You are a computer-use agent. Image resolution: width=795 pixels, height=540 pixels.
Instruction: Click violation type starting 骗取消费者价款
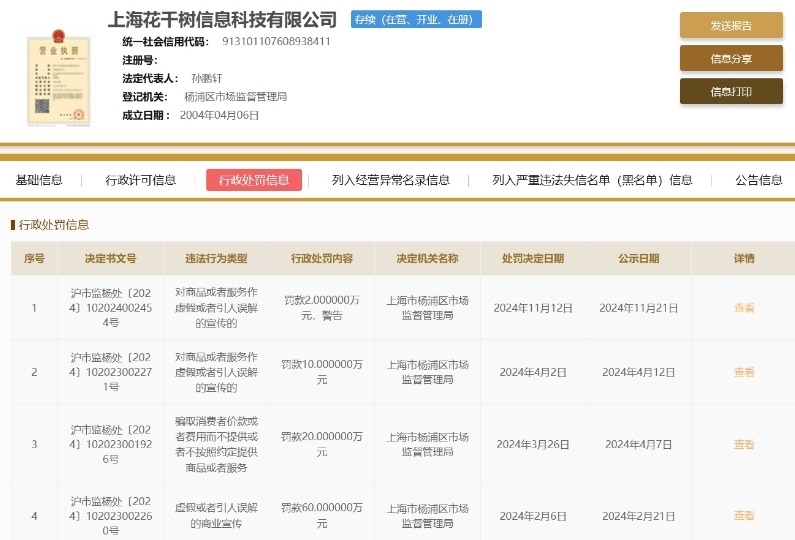(x=216, y=444)
